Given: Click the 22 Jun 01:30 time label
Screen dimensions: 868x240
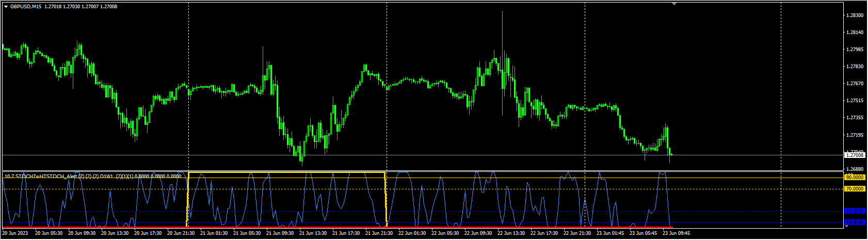Looking at the screenshot, I should coord(412,233).
